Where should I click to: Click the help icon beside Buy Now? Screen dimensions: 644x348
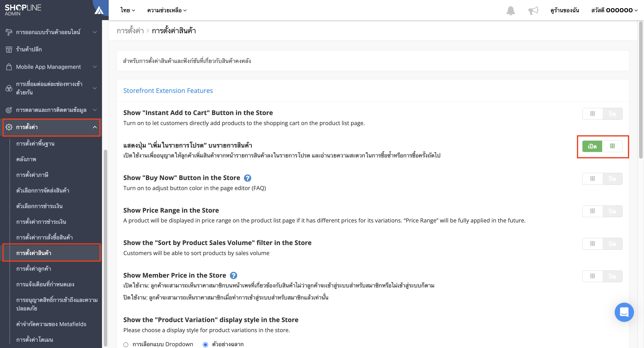pyautogui.click(x=248, y=178)
